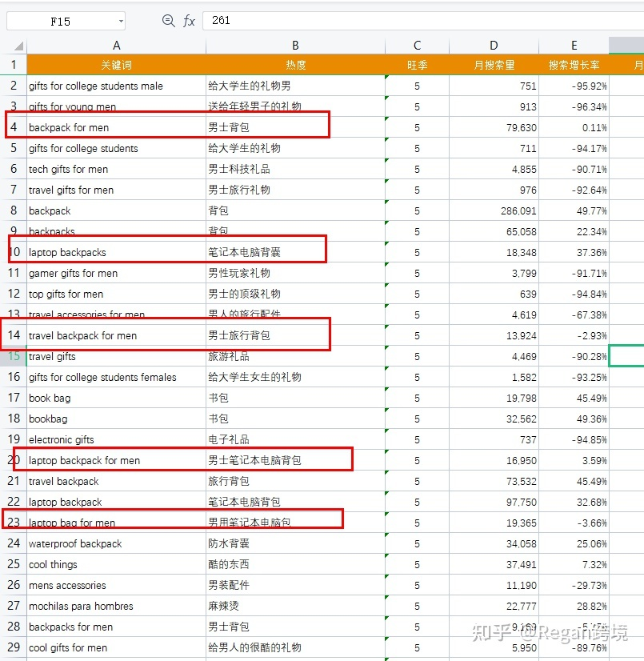
Task: Click the 关键词 header cell
Action: pyautogui.click(x=116, y=65)
